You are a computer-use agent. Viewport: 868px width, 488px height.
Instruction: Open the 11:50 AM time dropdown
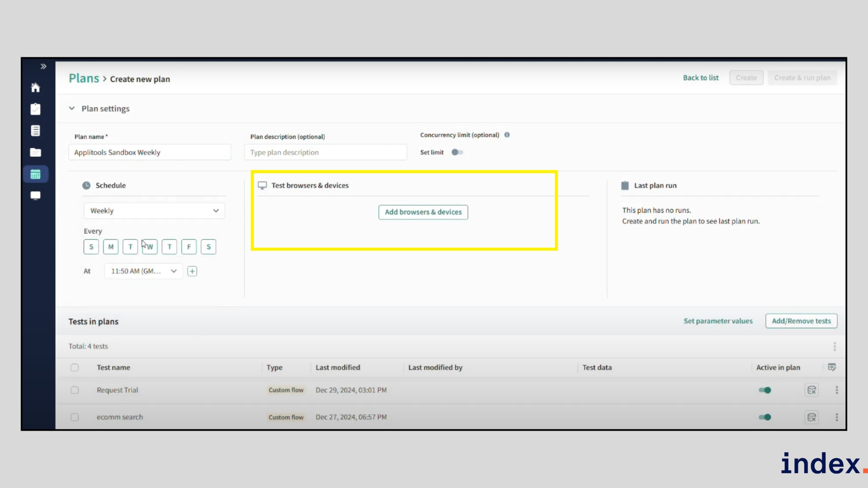(x=143, y=271)
